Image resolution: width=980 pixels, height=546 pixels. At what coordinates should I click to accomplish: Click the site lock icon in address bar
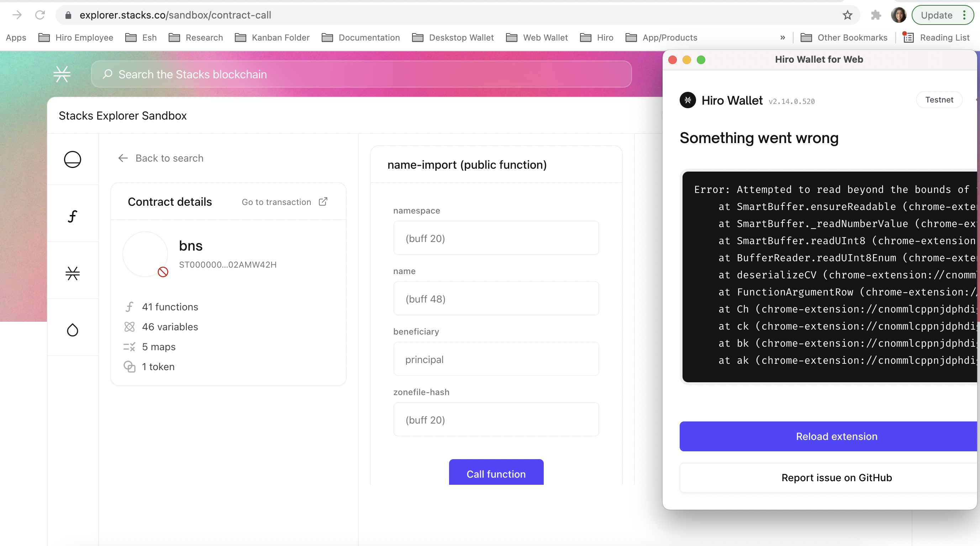point(68,15)
